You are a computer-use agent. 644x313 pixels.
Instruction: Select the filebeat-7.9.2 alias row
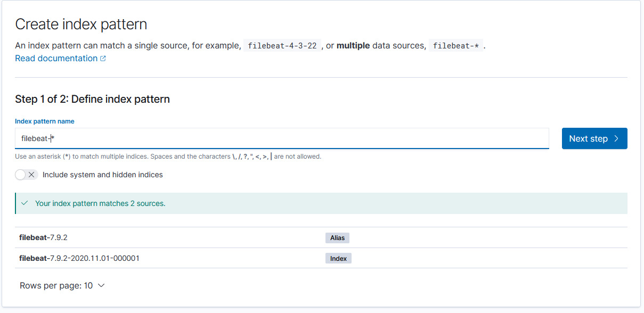44,238
